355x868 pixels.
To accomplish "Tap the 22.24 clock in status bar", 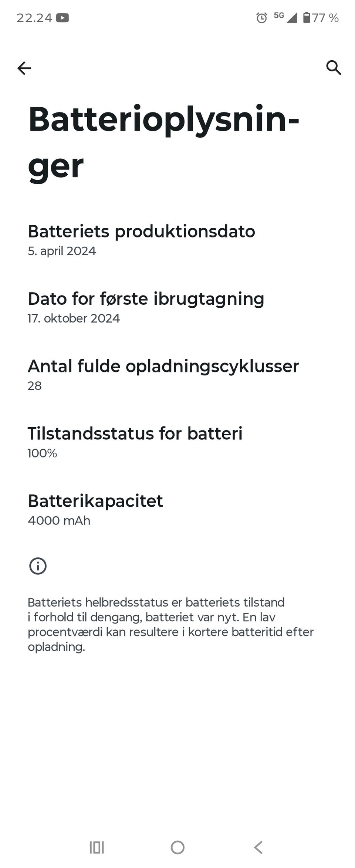I will (x=34, y=18).
